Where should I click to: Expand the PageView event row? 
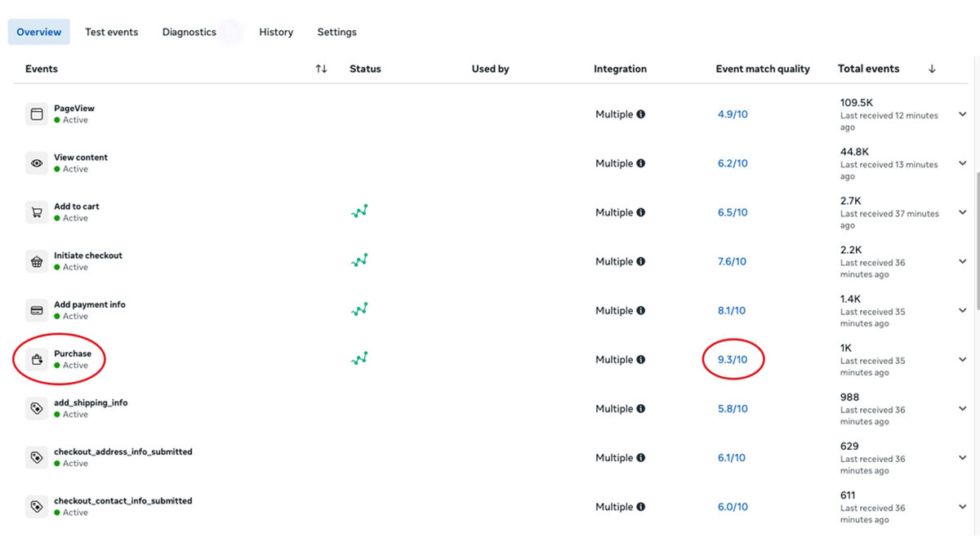(962, 114)
